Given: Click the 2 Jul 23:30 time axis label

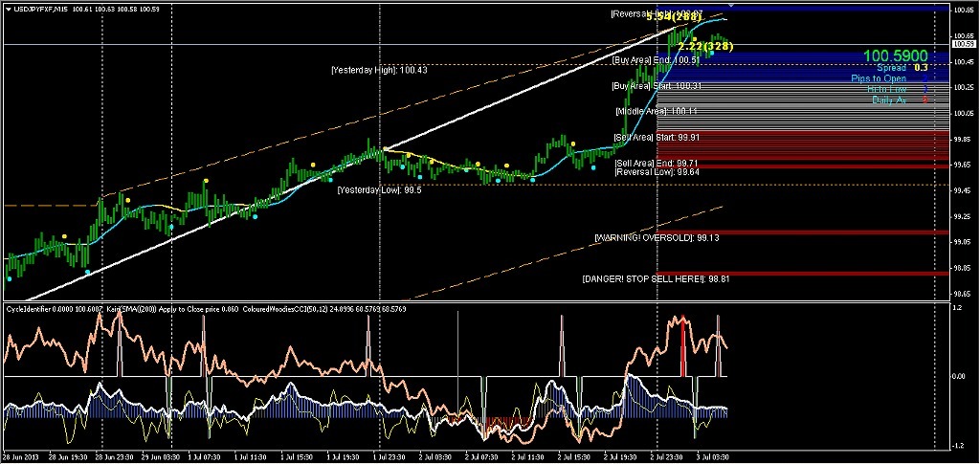Looking at the screenshot, I should coord(667,457).
